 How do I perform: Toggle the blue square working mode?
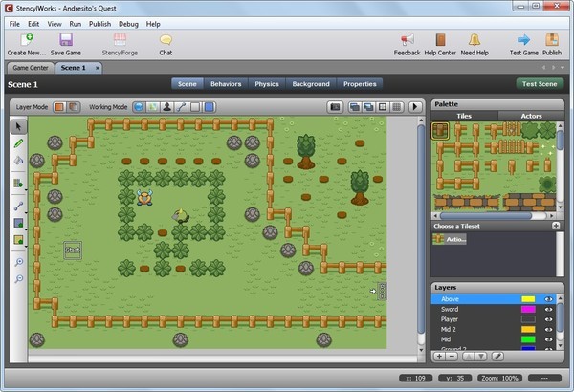[x=209, y=107]
